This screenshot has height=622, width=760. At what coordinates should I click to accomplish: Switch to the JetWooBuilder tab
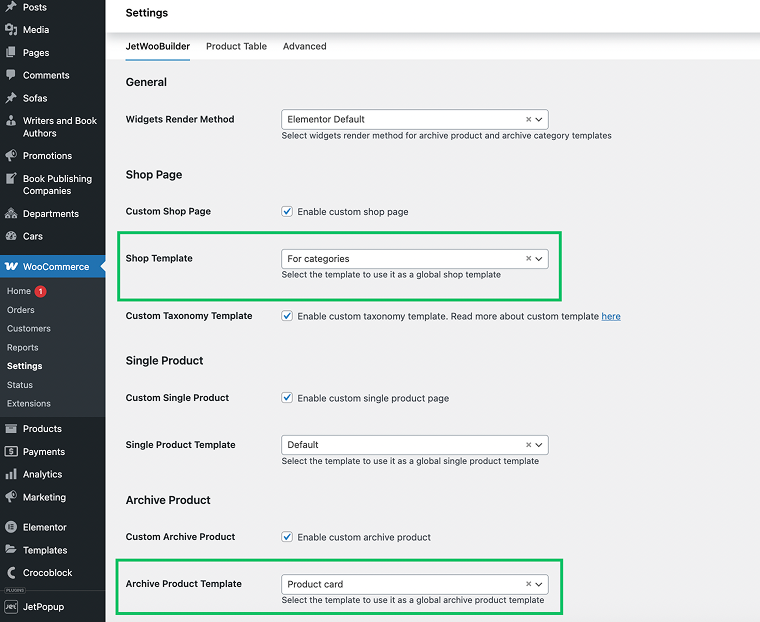point(158,47)
